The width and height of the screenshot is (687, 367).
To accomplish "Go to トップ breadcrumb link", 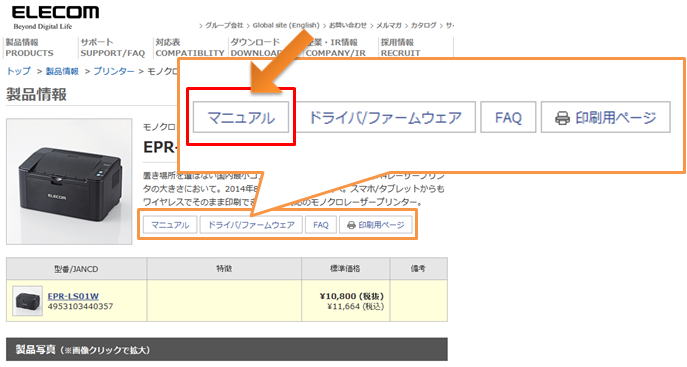I will 18,71.
